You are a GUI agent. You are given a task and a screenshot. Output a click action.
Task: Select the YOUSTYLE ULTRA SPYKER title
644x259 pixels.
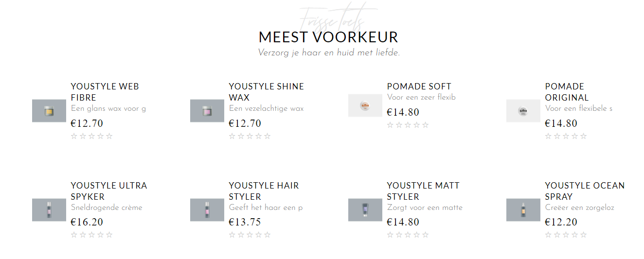coord(109,191)
